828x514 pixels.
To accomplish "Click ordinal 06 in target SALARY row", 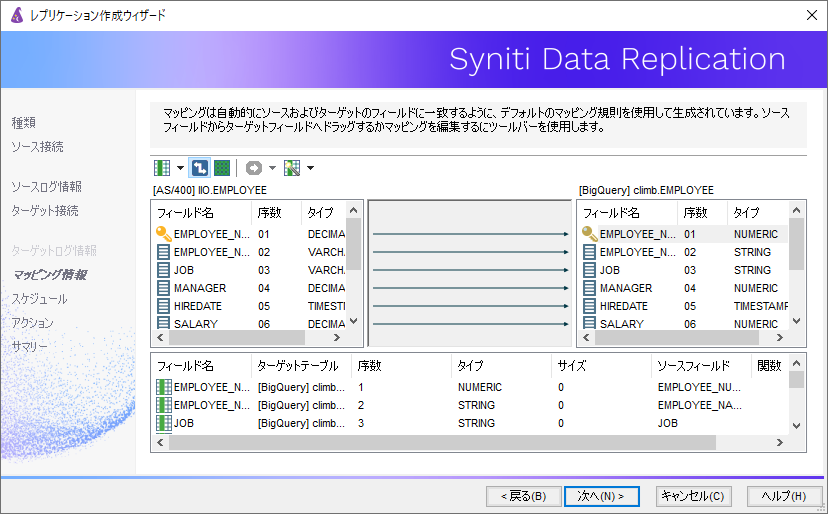I will click(x=690, y=324).
